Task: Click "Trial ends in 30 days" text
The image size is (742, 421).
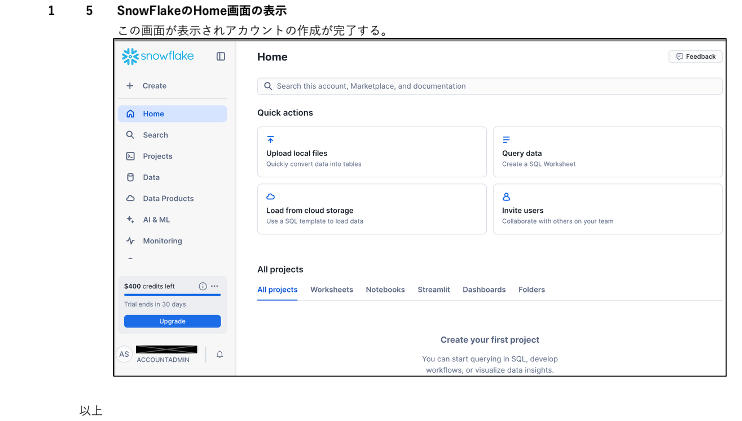Action: [155, 304]
